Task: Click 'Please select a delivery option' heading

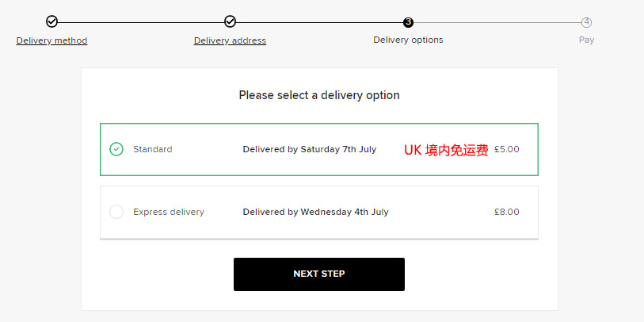Action: (319, 95)
